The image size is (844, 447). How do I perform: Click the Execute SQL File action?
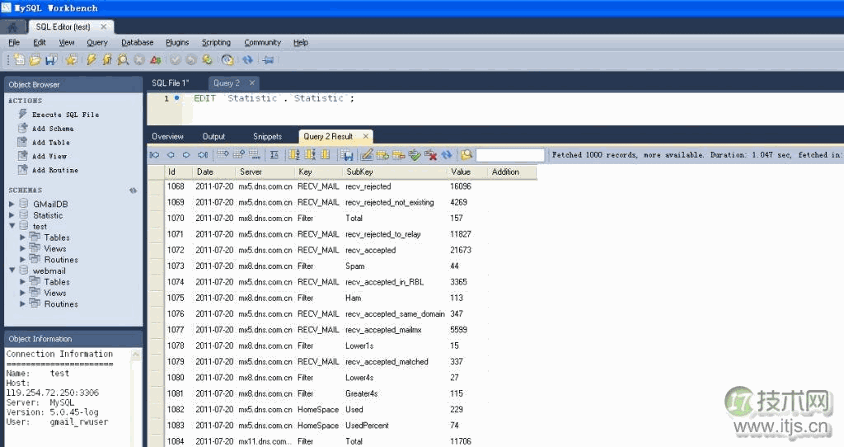coord(65,115)
